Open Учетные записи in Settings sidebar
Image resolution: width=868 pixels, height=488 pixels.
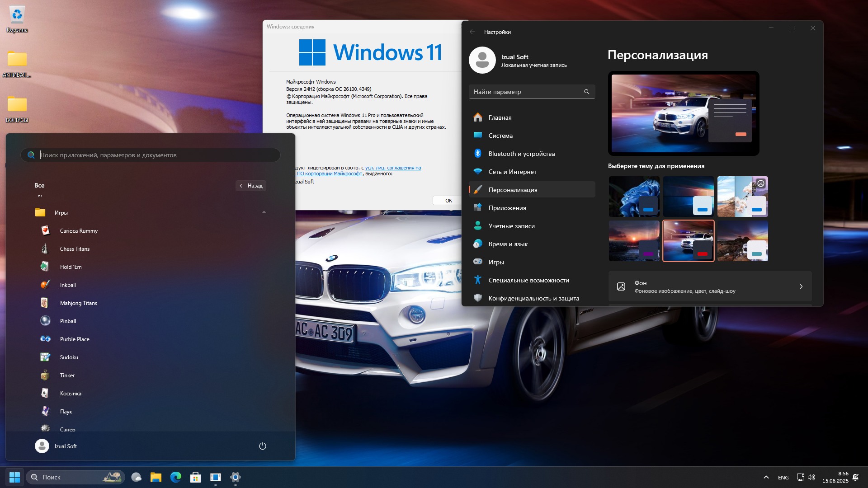pyautogui.click(x=532, y=226)
